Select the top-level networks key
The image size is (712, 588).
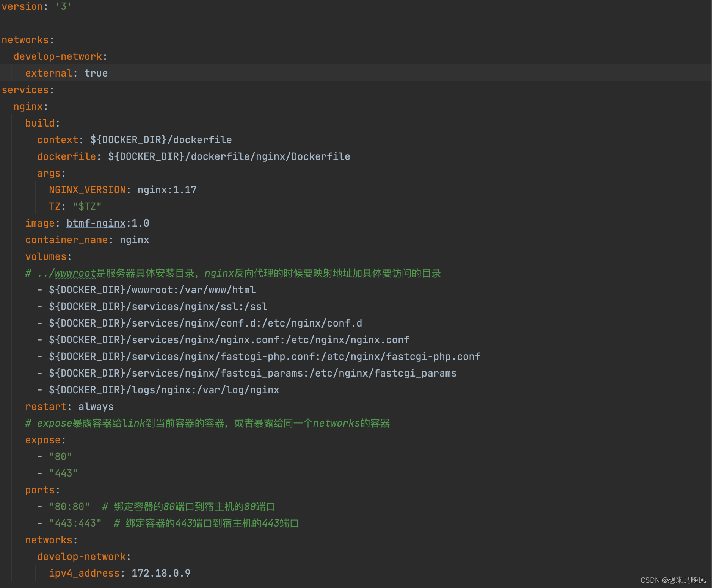point(25,40)
